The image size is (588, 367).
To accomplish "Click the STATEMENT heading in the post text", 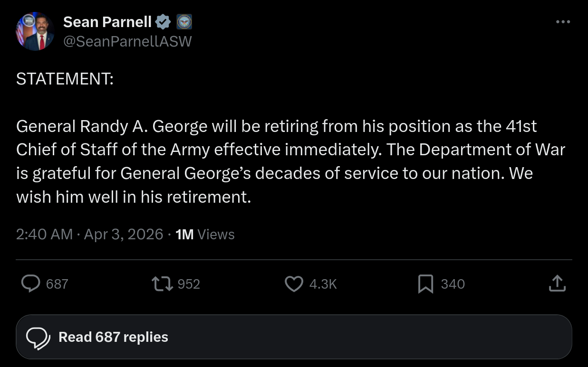I will pos(65,79).
